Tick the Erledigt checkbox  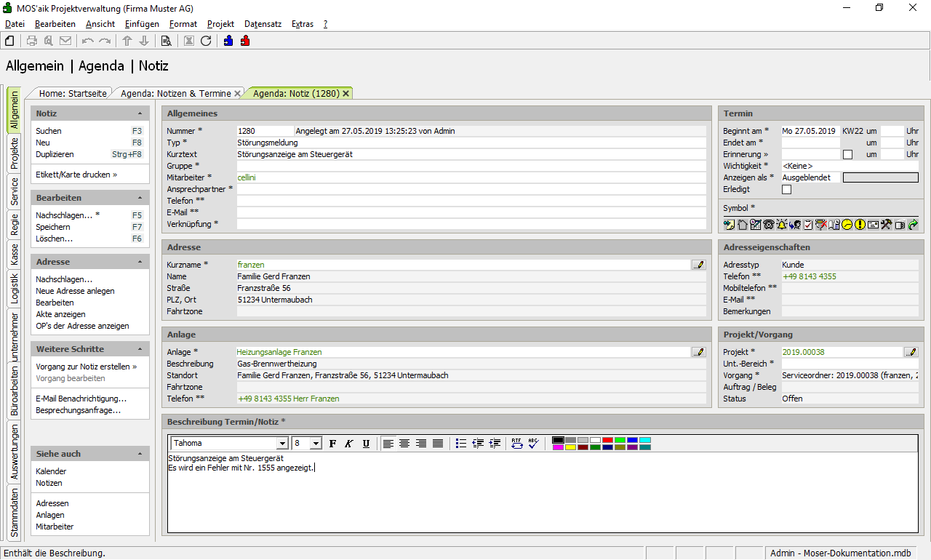(x=786, y=190)
